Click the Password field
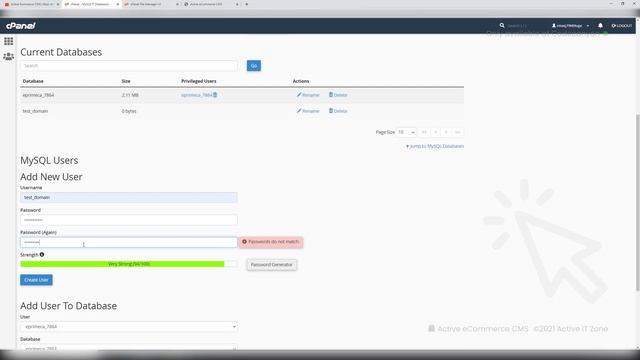640x360 pixels. point(129,220)
